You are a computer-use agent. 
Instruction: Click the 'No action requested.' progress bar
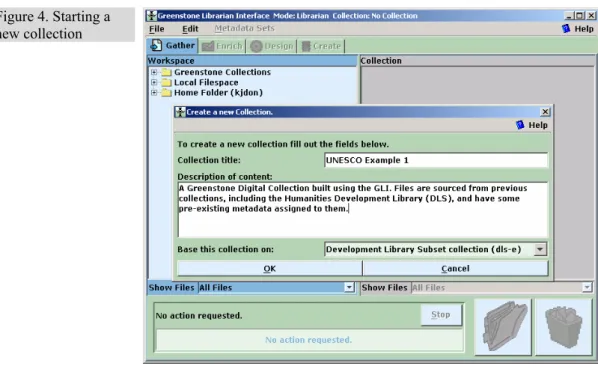(x=309, y=340)
